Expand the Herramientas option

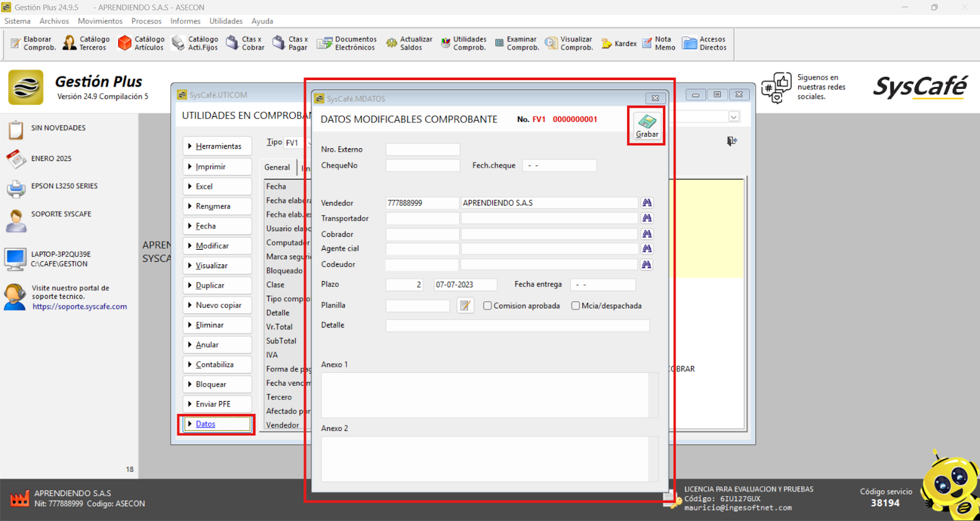point(217,146)
